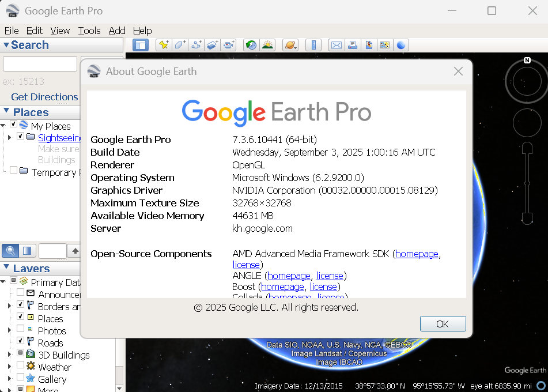Click the 3D Buildings layer icon
Viewport: 548px width, 392px height.
[x=31, y=354]
